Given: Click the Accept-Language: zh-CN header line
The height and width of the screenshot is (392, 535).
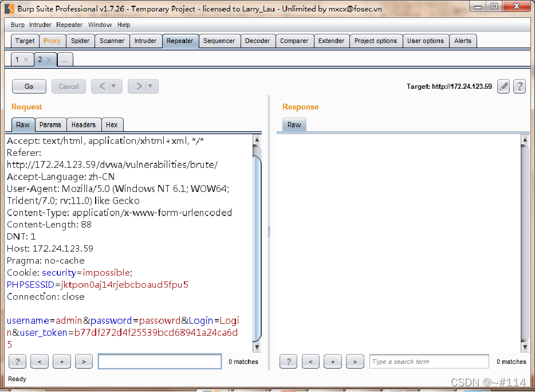Looking at the screenshot, I should (61, 177).
